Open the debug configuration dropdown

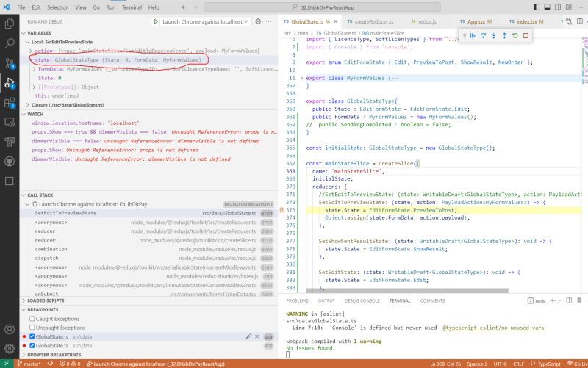point(206,22)
